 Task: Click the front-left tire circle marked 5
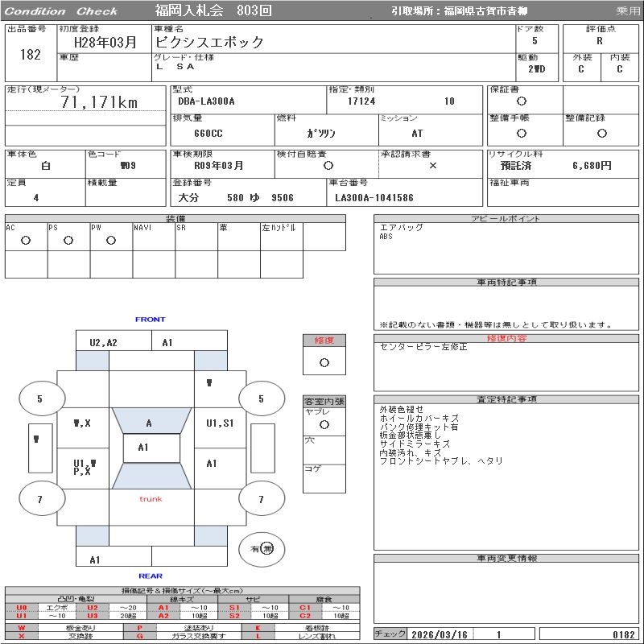(x=39, y=398)
